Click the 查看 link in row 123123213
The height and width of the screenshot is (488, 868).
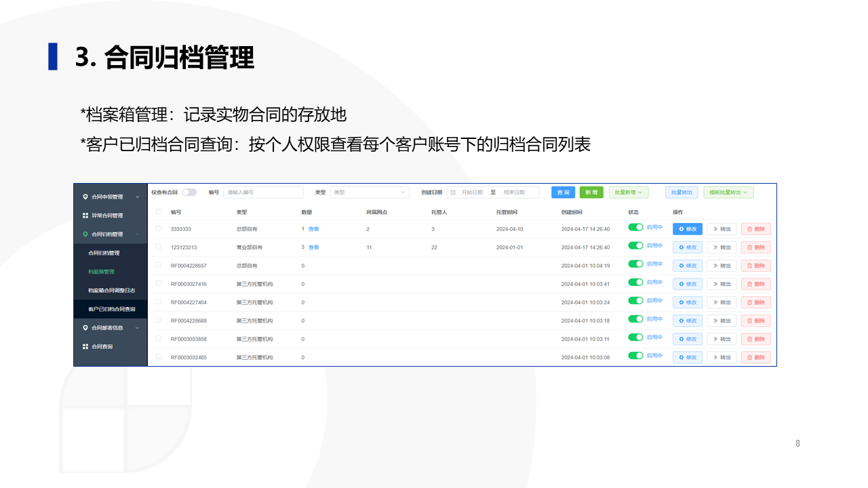[x=313, y=247]
